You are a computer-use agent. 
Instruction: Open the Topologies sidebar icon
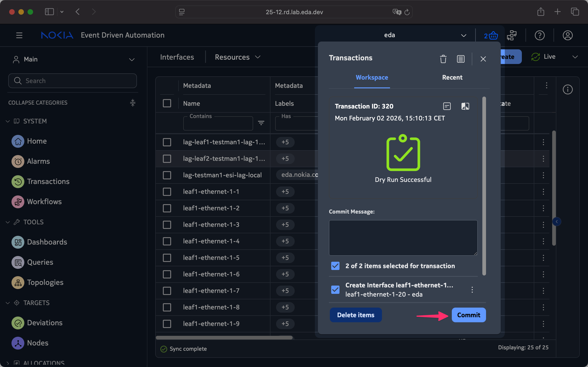(18, 283)
